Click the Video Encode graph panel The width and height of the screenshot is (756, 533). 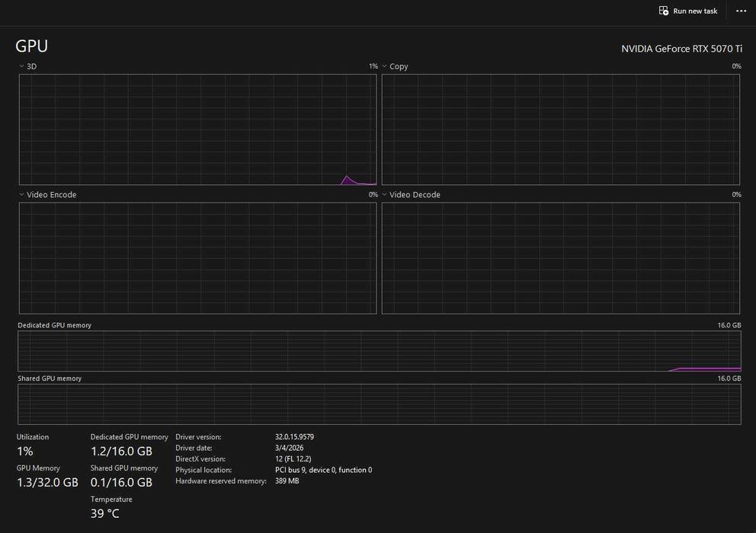(x=197, y=258)
